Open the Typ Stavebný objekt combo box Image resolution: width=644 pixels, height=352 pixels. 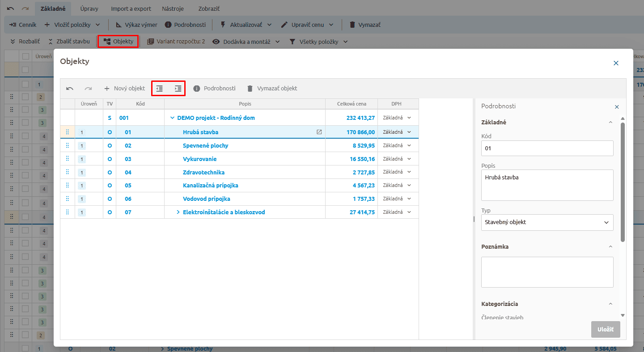[547, 222]
